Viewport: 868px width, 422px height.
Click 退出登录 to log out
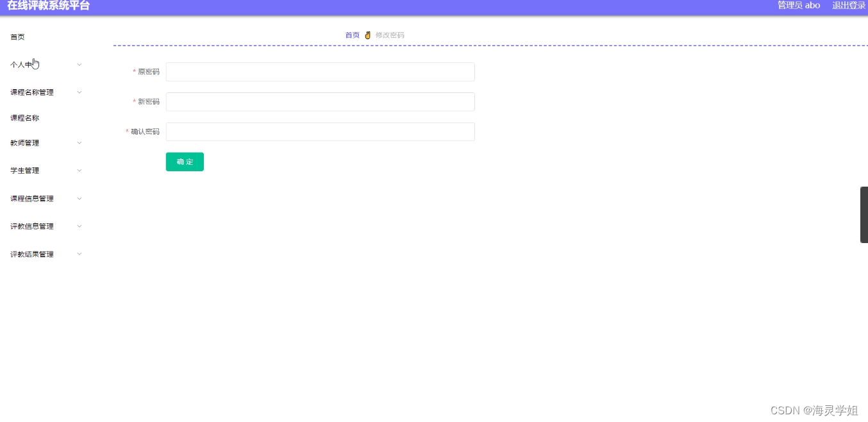pos(847,5)
